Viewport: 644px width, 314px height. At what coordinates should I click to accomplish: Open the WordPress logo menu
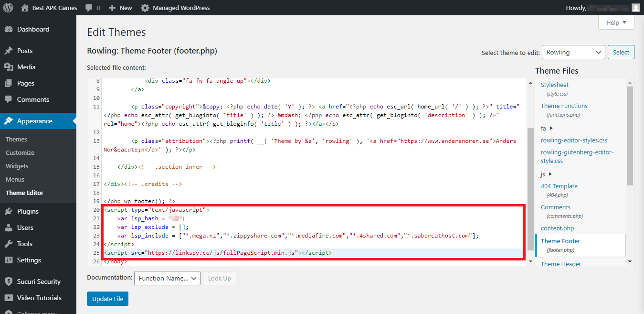pos(8,8)
